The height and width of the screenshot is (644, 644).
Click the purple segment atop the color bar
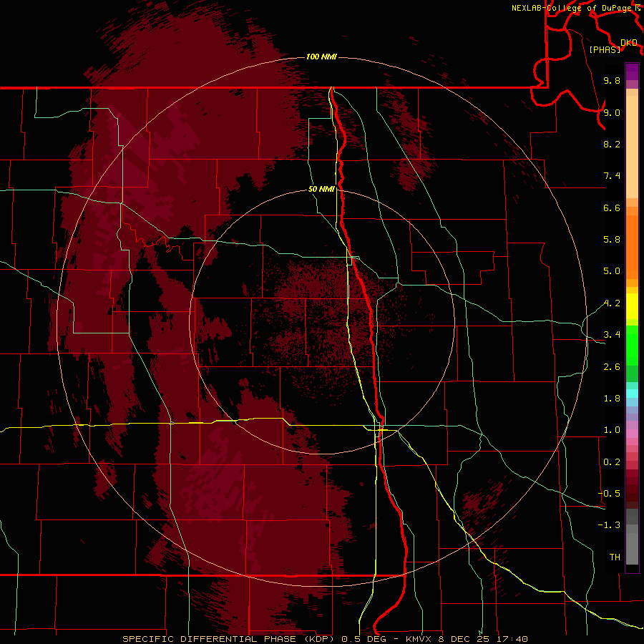(x=632, y=72)
